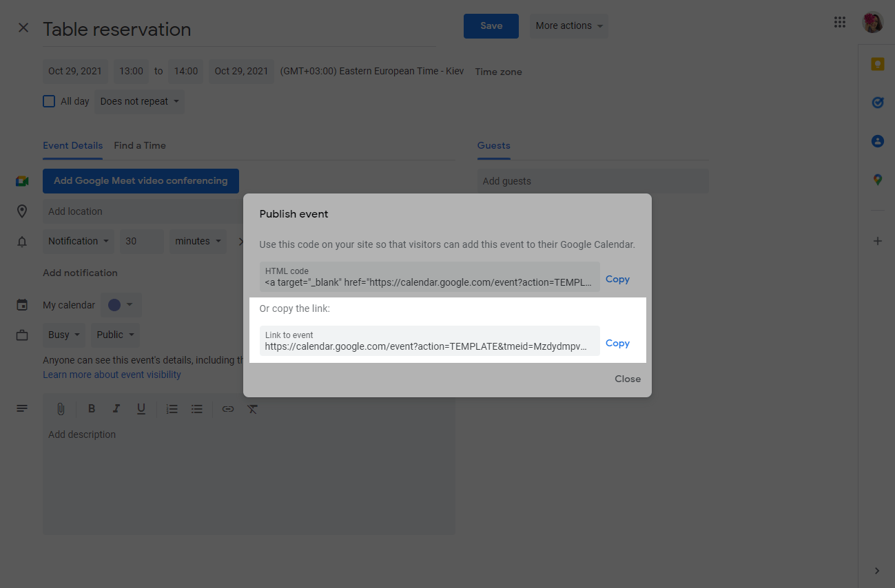
Task: Open the Google apps grid
Action: (839, 22)
